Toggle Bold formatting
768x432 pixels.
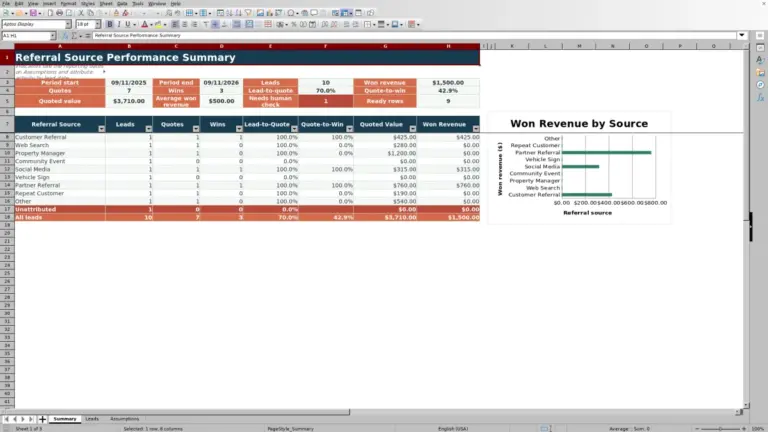(109, 24)
